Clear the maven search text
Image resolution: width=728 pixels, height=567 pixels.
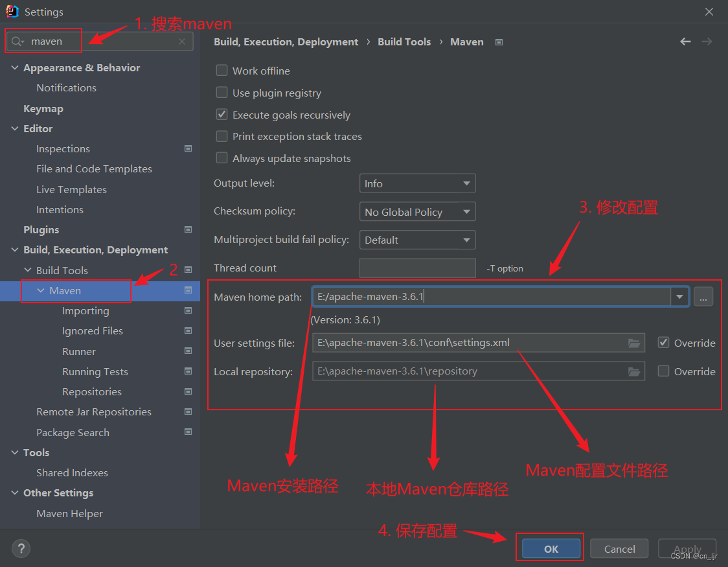click(182, 41)
